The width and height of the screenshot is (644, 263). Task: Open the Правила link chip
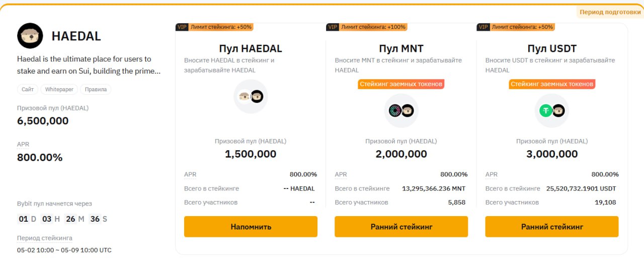96,89
